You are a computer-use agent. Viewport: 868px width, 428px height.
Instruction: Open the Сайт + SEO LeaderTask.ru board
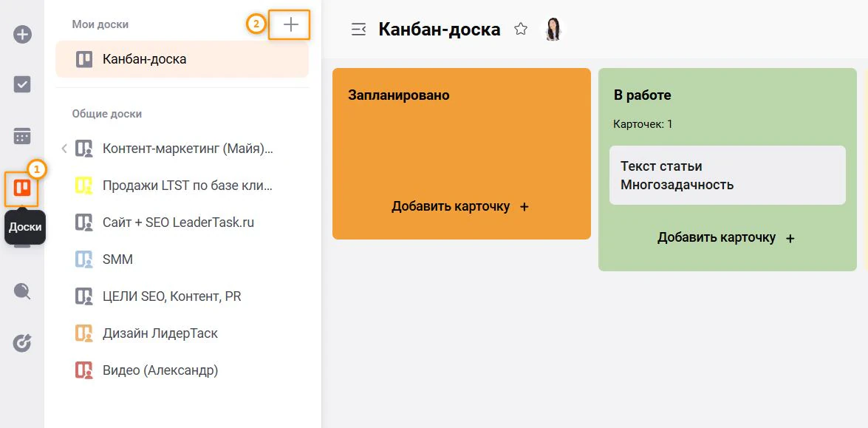click(178, 223)
